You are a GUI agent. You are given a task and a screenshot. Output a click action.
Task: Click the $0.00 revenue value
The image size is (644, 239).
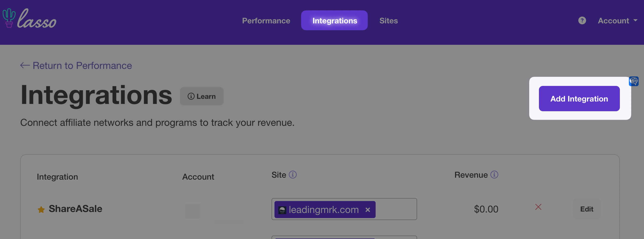pos(486,209)
